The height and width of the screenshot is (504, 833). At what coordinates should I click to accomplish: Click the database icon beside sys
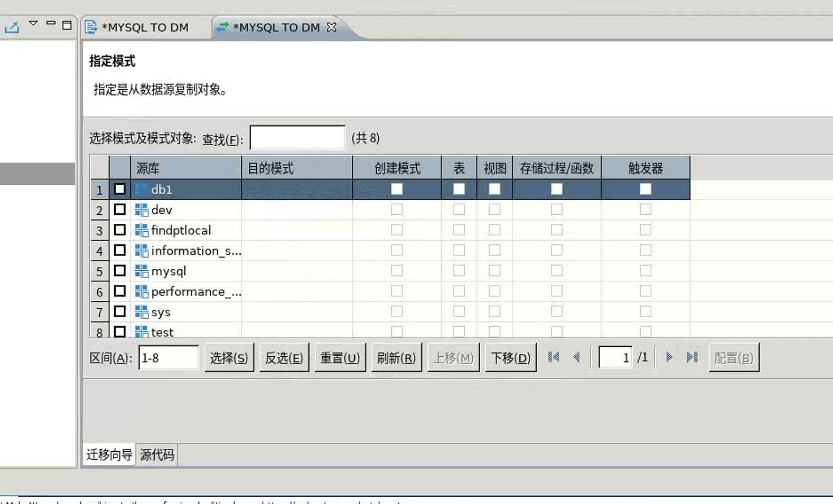point(141,312)
